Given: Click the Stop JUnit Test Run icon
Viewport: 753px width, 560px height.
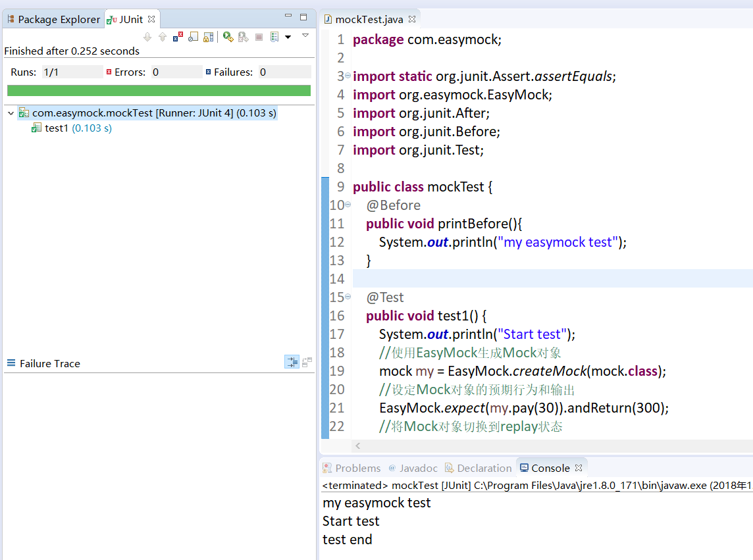Looking at the screenshot, I should point(259,37).
